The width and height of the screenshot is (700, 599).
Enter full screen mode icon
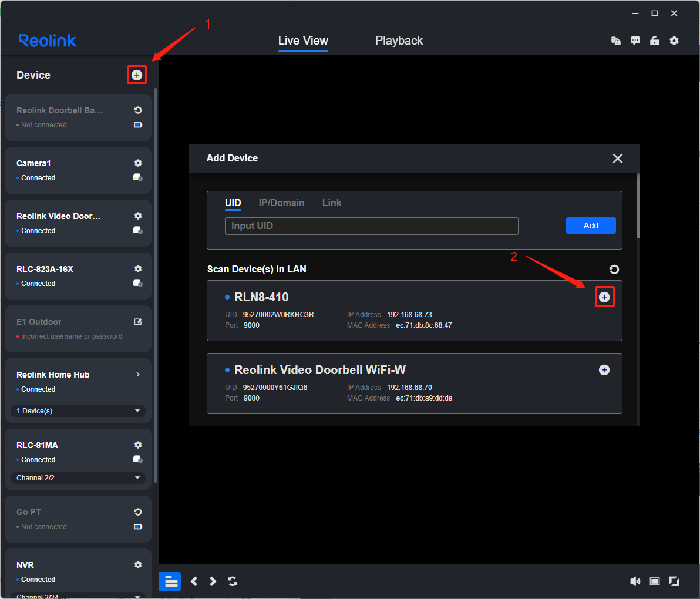pyautogui.click(x=674, y=581)
